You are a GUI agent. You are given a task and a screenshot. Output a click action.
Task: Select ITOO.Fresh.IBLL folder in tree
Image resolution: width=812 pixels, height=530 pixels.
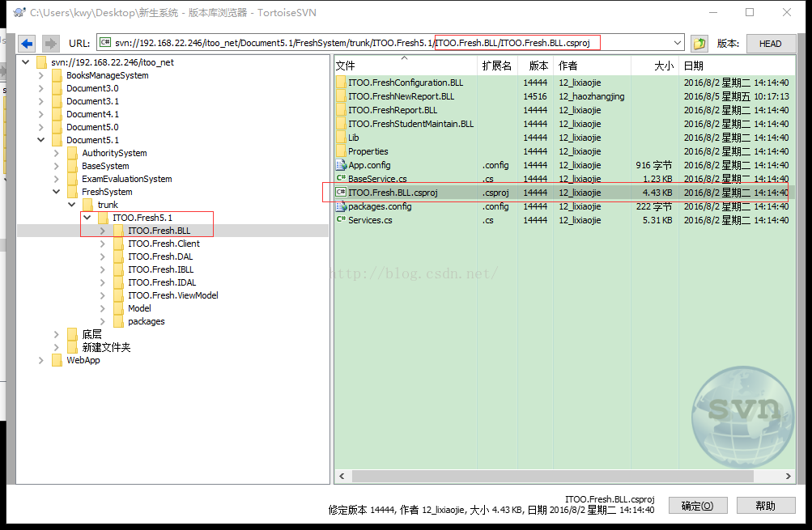point(160,269)
